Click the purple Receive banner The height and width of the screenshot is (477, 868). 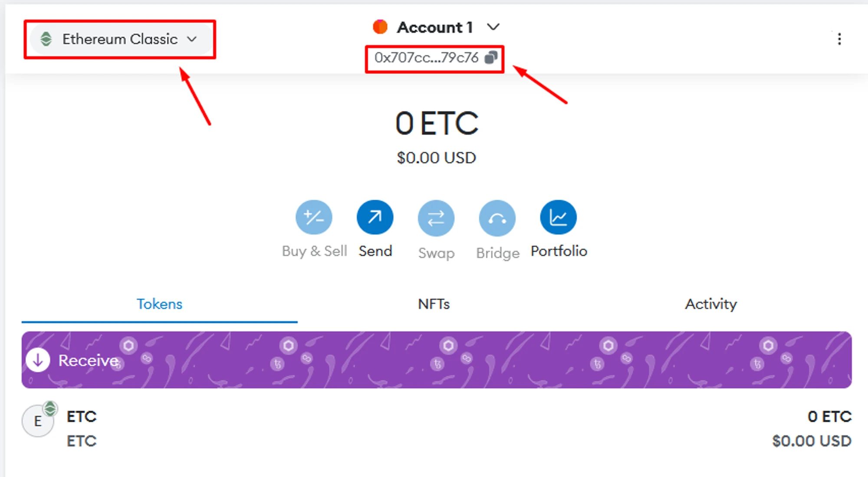coord(437,360)
